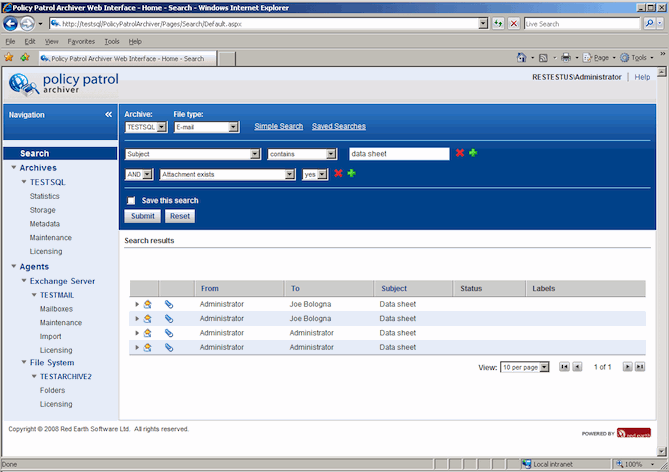Viewport: 669px width, 472px height.
Task: Open the Favorites menu
Action: tap(81, 41)
